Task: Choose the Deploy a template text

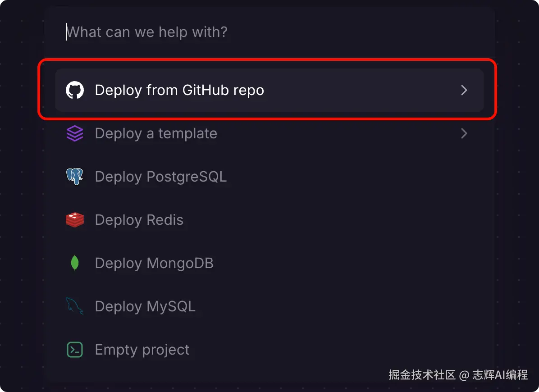Action: tap(156, 133)
